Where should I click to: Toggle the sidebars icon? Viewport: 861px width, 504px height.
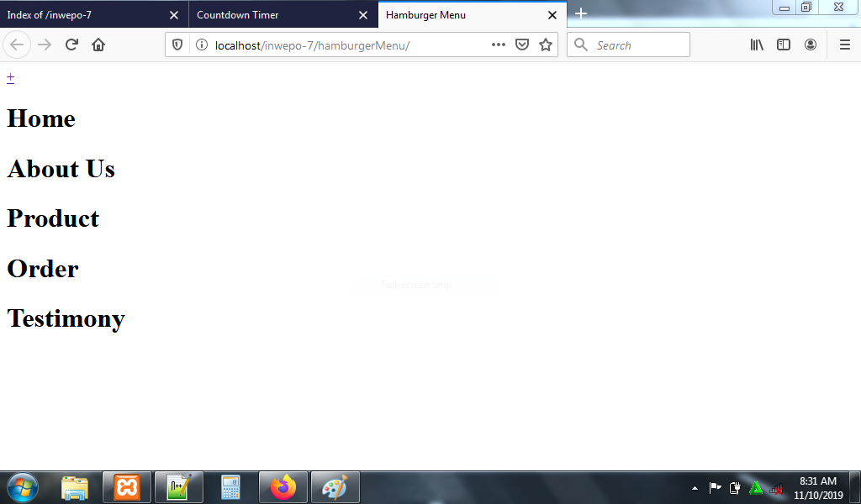coord(784,45)
